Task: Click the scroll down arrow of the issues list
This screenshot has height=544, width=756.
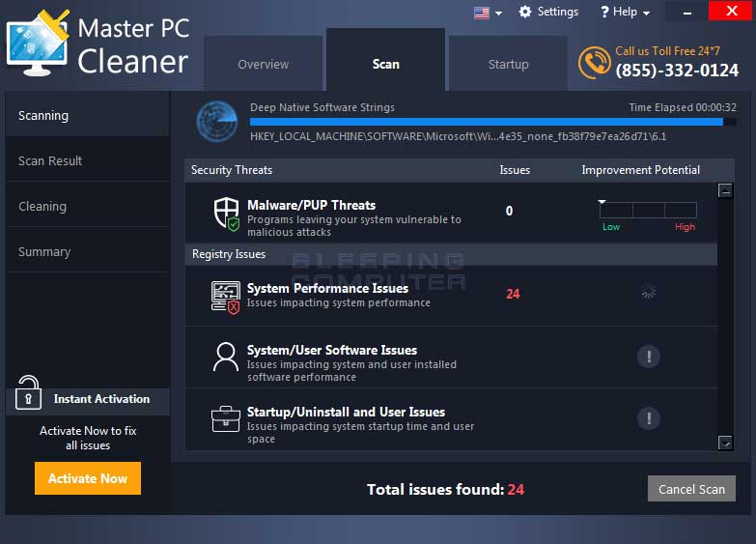Action: (x=725, y=443)
